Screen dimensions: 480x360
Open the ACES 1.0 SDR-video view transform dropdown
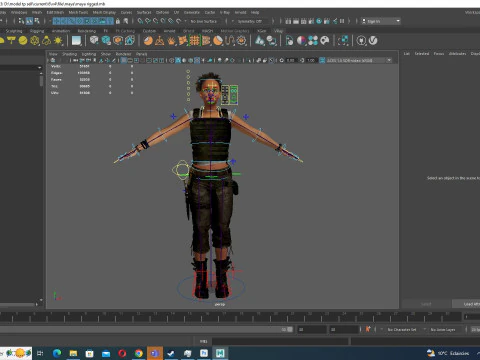[x=359, y=60]
